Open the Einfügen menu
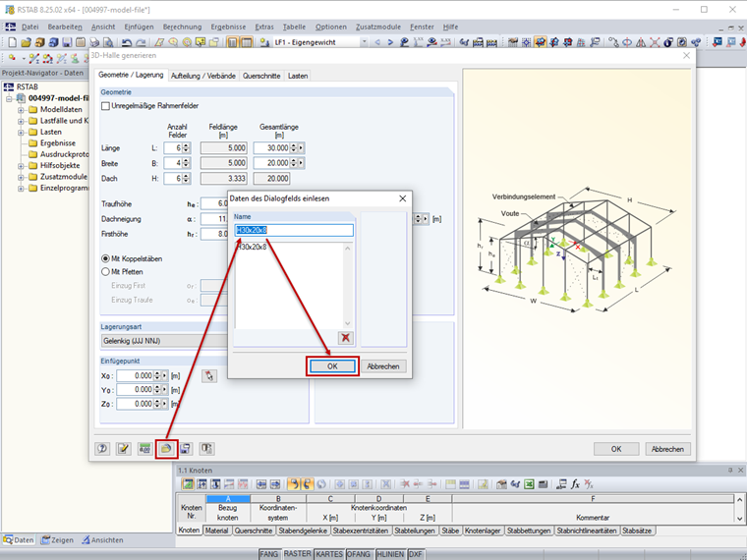 click(x=140, y=28)
